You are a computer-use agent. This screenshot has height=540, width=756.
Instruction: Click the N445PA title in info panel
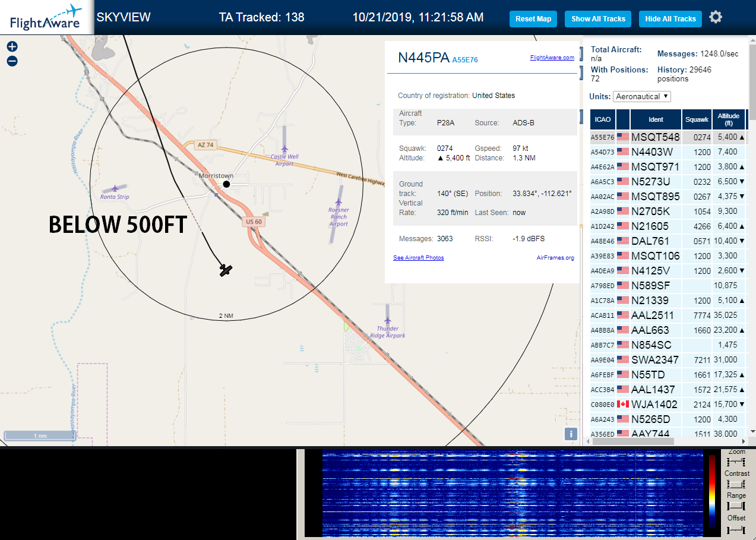pyautogui.click(x=423, y=58)
